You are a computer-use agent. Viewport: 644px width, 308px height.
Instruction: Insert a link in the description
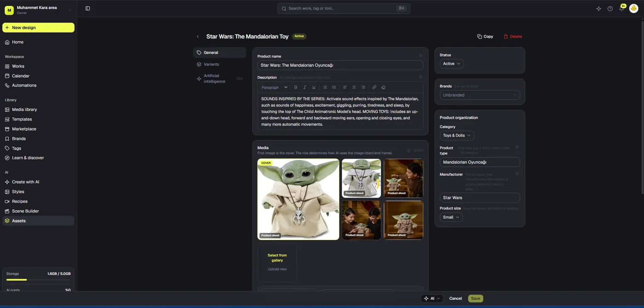point(374,87)
